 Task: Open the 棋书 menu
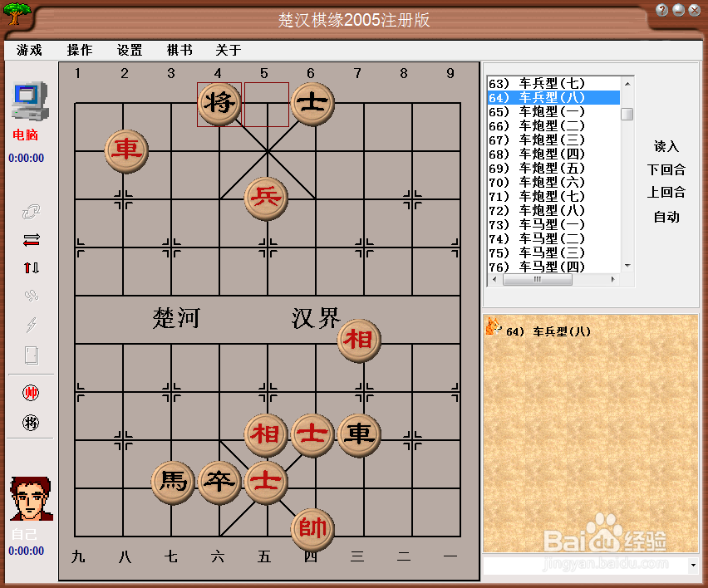[179, 50]
